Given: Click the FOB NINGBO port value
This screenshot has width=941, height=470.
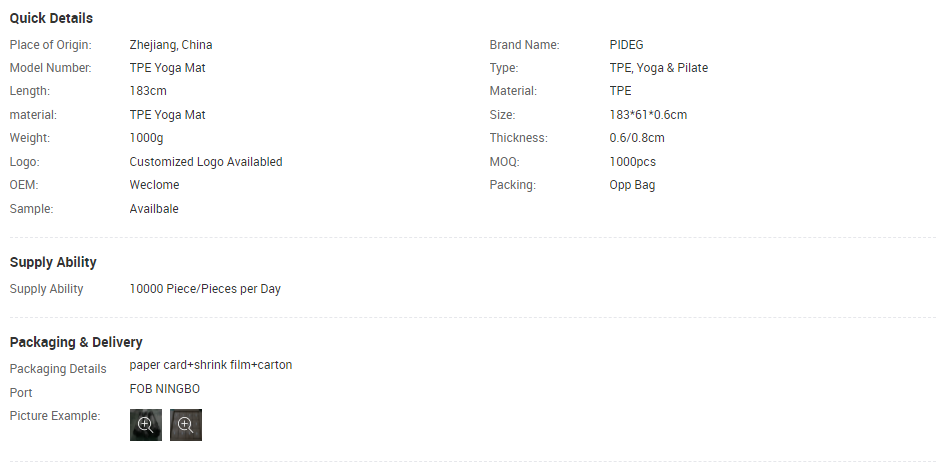Looking at the screenshot, I should click(165, 389).
